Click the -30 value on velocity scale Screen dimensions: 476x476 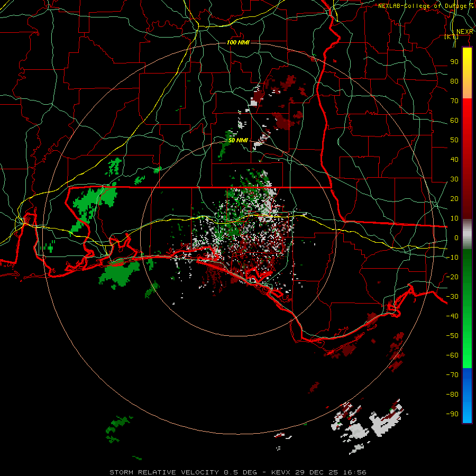click(x=452, y=297)
